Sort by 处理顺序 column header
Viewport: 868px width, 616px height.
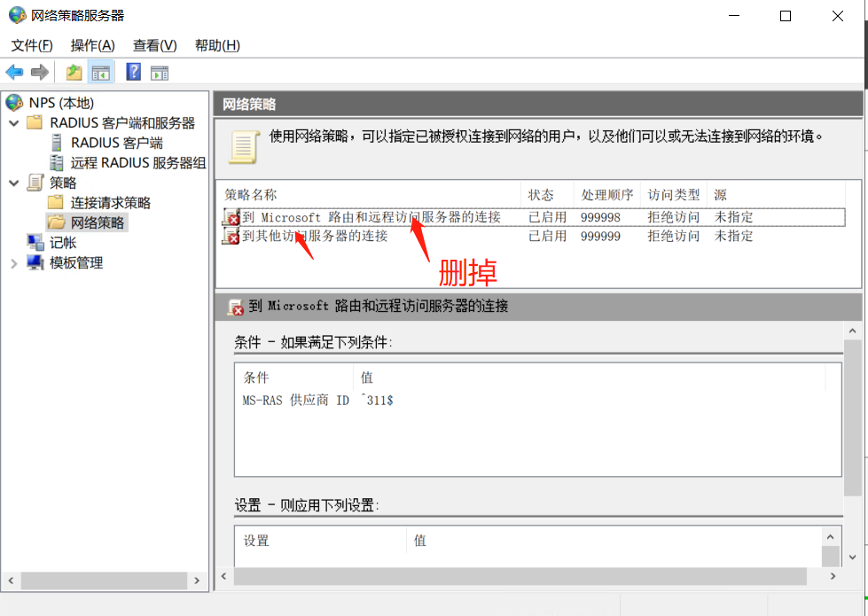pos(606,194)
